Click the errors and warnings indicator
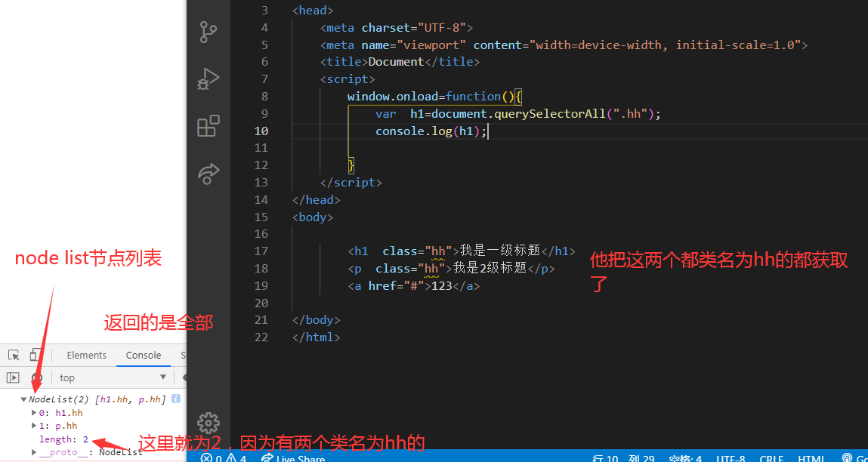This screenshot has width=868, height=462. 223,457
